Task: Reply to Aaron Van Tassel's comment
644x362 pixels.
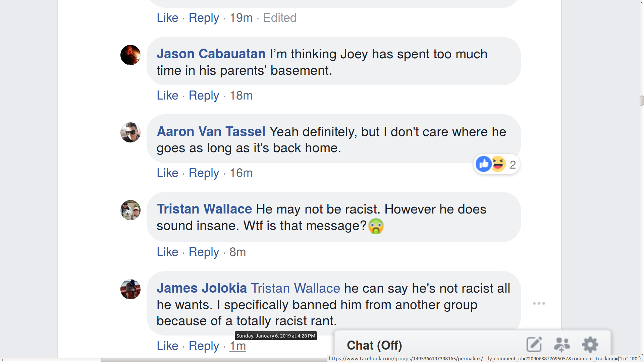Action: pos(204,173)
